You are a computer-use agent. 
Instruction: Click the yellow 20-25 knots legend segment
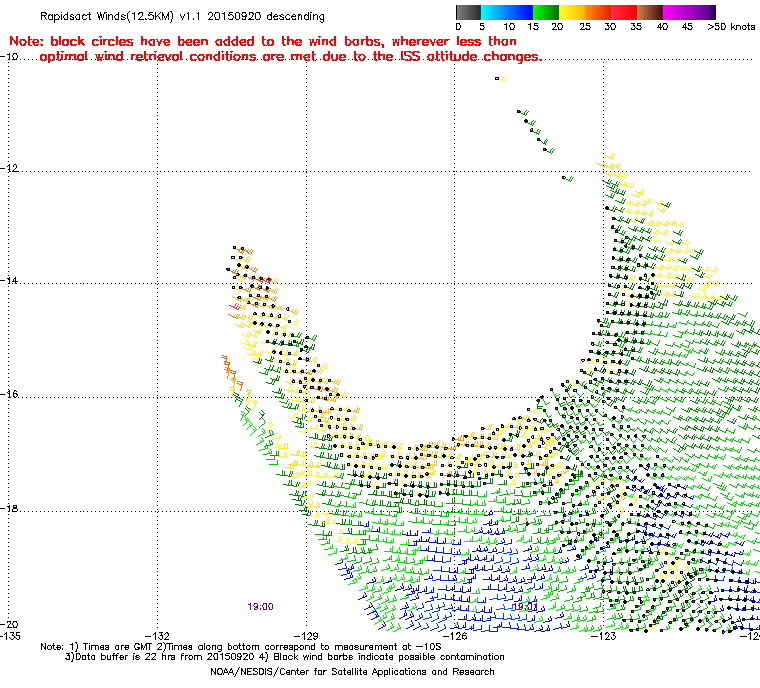[x=572, y=12]
